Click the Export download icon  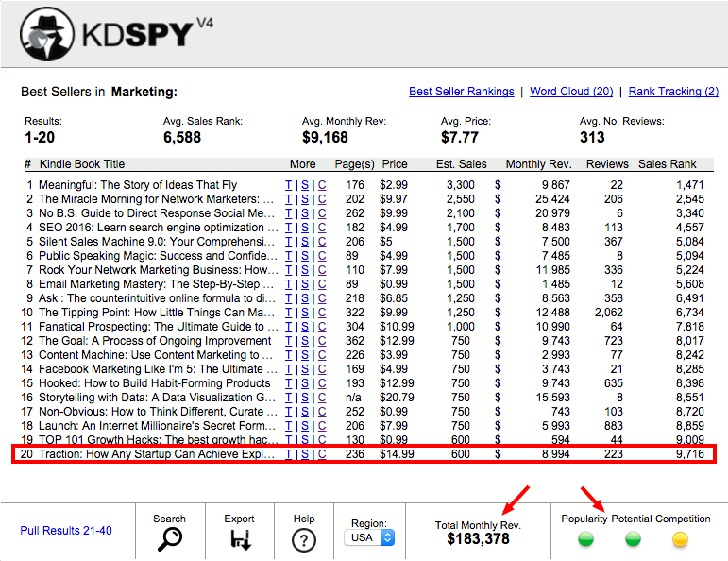coord(241,539)
